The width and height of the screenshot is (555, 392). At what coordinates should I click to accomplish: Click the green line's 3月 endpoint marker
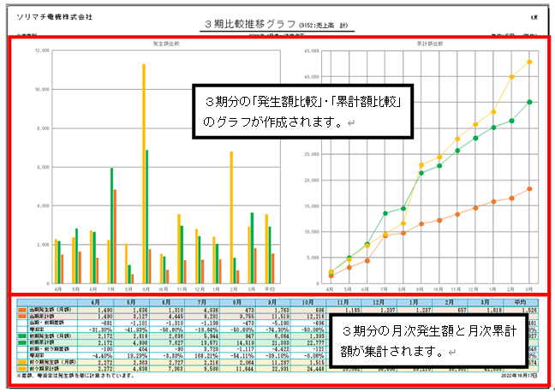tap(529, 102)
